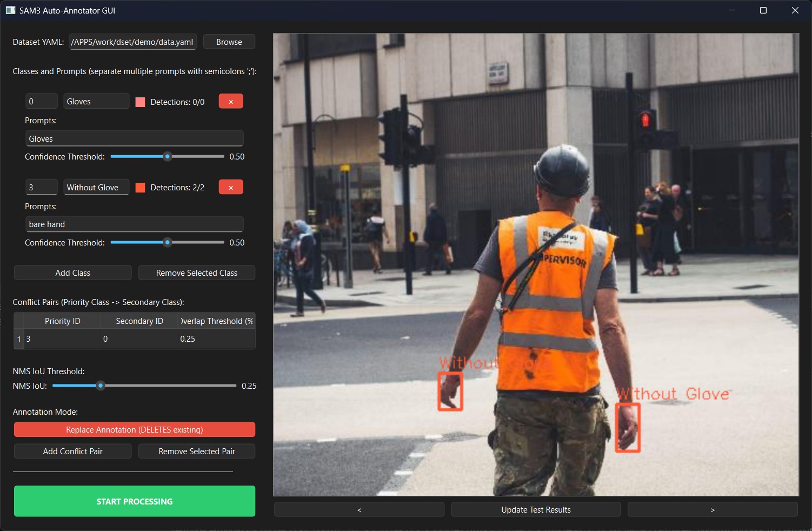Click the Gloves class name field

click(96, 102)
